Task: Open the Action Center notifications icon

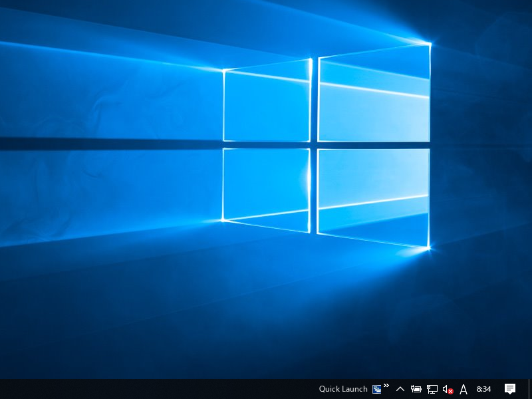Action: click(509, 389)
